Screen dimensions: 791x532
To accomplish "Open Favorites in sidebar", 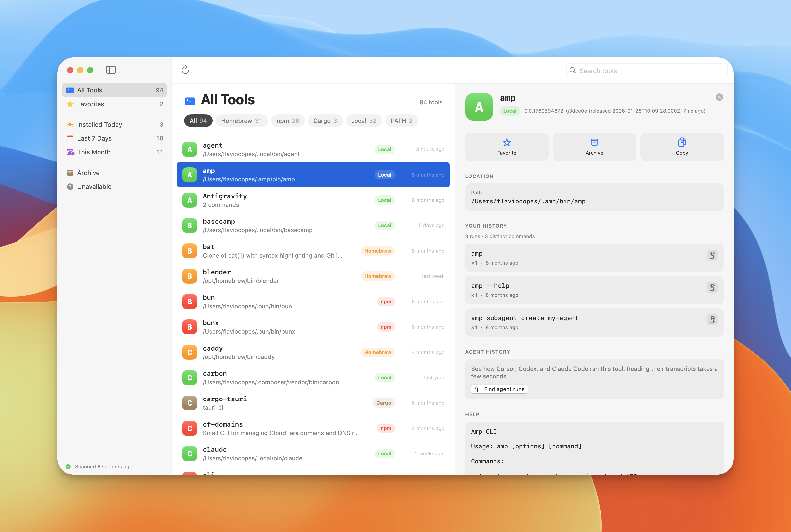I will coord(114,104).
